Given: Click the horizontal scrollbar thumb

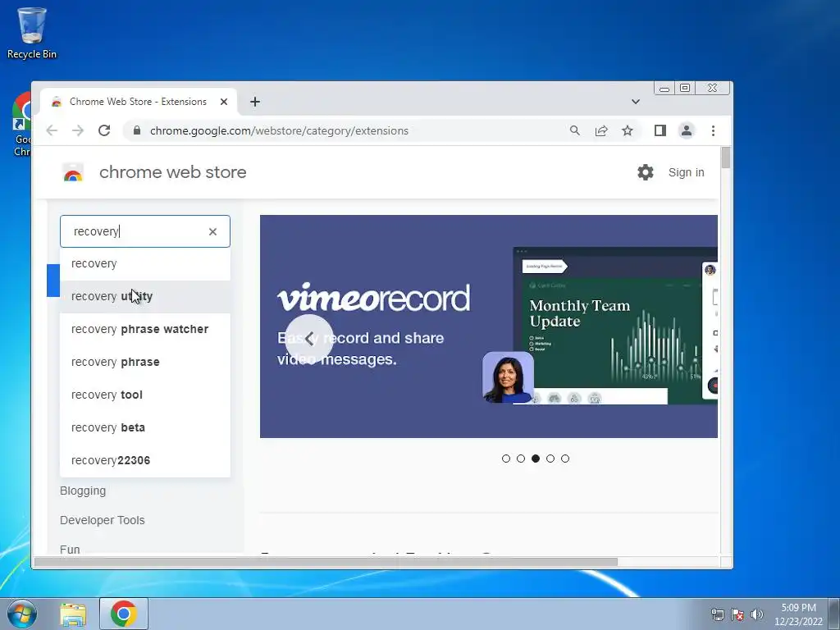Looking at the screenshot, I should pyautogui.click(x=326, y=562).
